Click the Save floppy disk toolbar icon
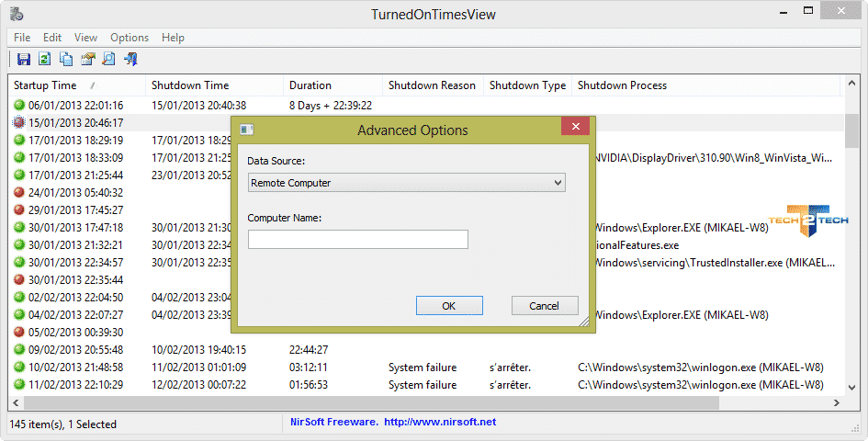Image resolution: width=868 pixels, height=441 pixels. click(24, 59)
